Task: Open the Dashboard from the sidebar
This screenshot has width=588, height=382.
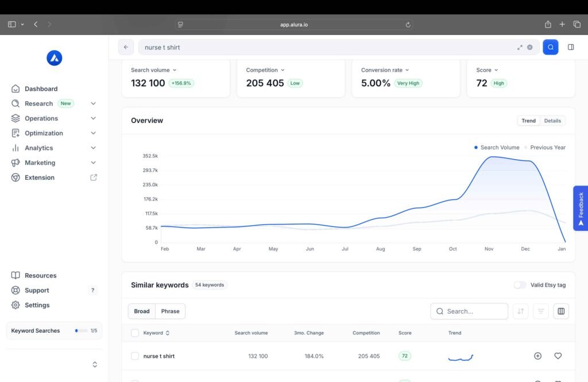Action: pos(41,88)
